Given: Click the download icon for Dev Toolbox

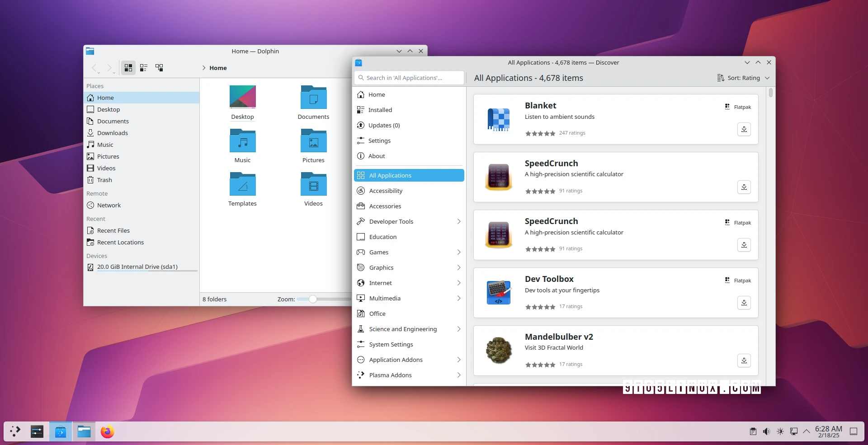Looking at the screenshot, I should (744, 303).
